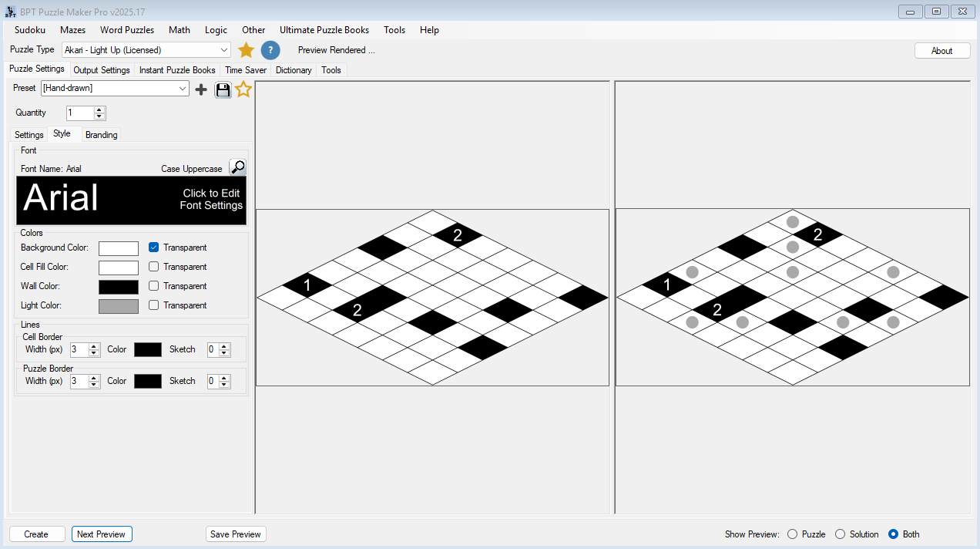The width and height of the screenshot is (980, 549).
Task: Open font settings with the magnifier icon
Action: coord(237,167)
